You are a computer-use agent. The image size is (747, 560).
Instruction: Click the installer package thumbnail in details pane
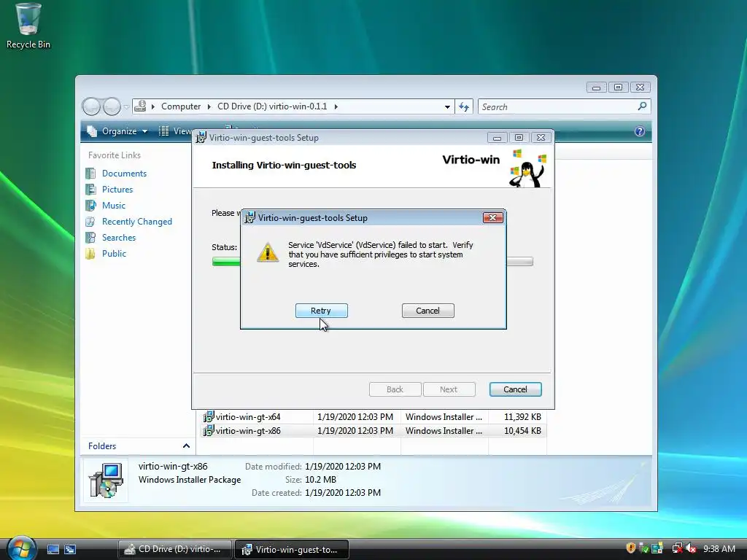point(107,481)
